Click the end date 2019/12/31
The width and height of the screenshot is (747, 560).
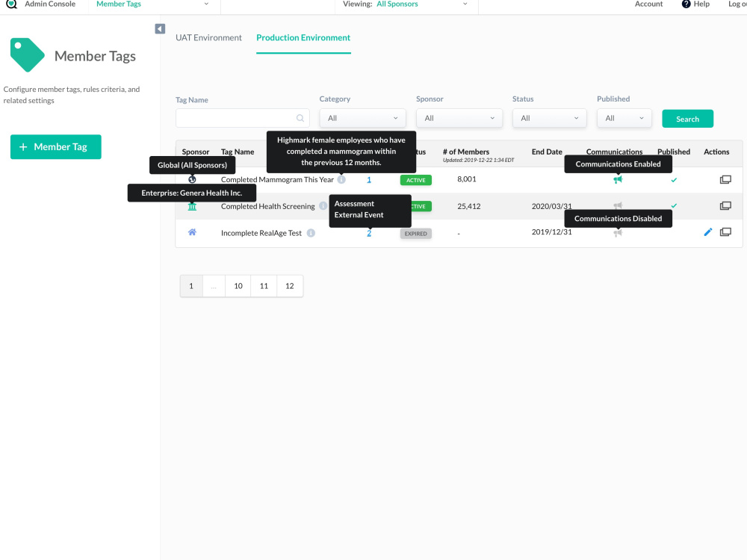point(552,232)
